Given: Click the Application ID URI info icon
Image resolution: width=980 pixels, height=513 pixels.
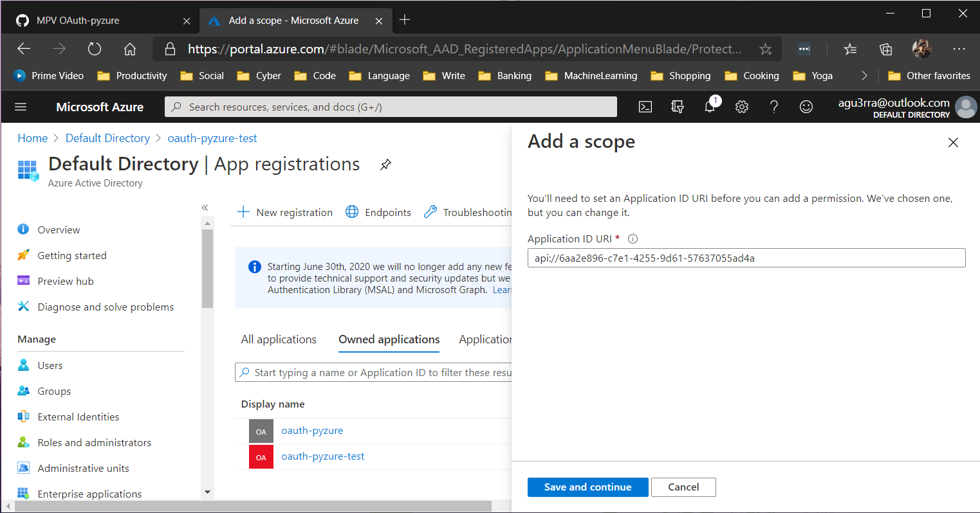Looking at the screenshot, I should point(633,239).
